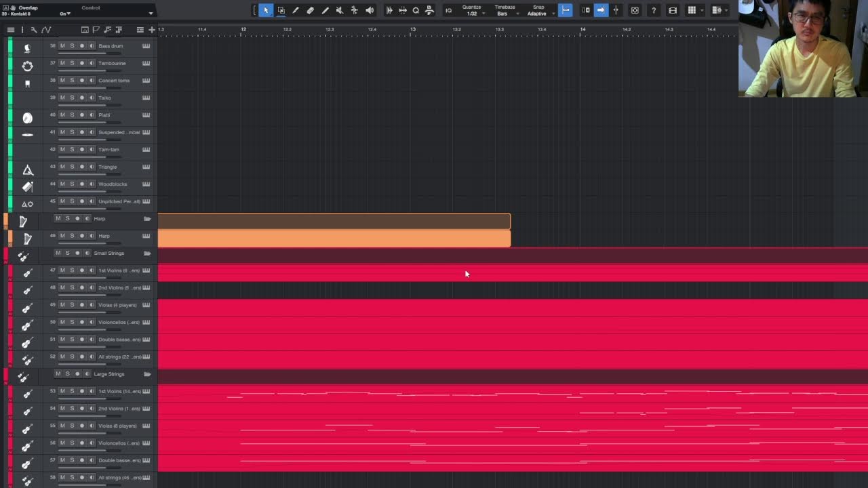Mute the Harp folder track
This screenshot has width=868, height=488.
pyautogui.click(x=58, y=218)
